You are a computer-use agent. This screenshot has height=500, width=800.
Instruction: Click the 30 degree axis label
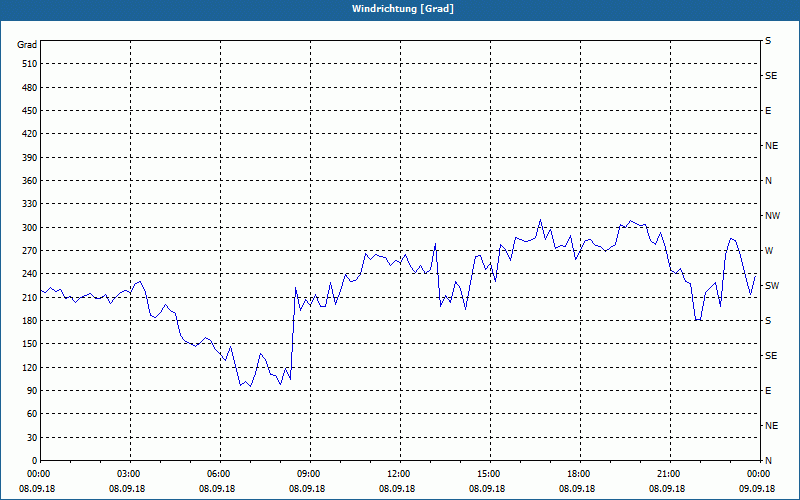click(32, 437)
